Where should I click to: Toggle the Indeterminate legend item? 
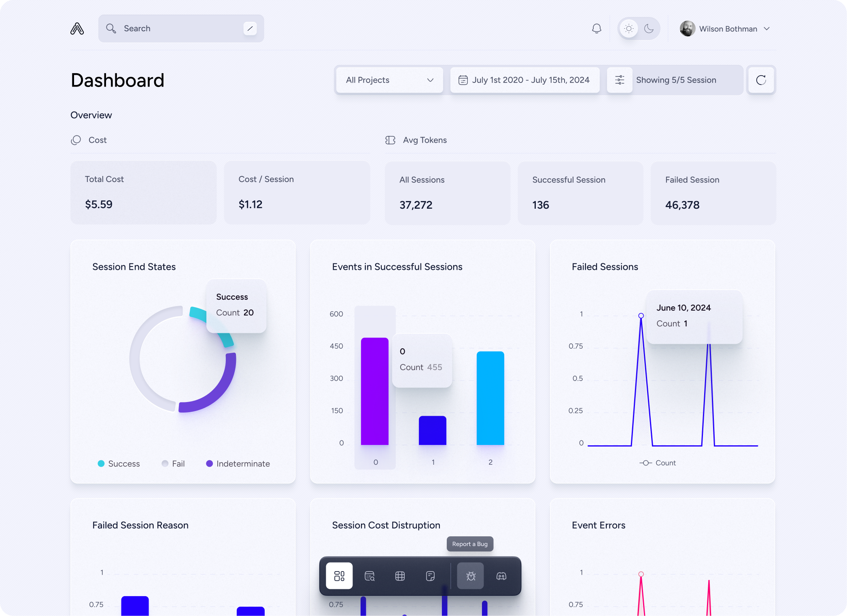(238, 464)
